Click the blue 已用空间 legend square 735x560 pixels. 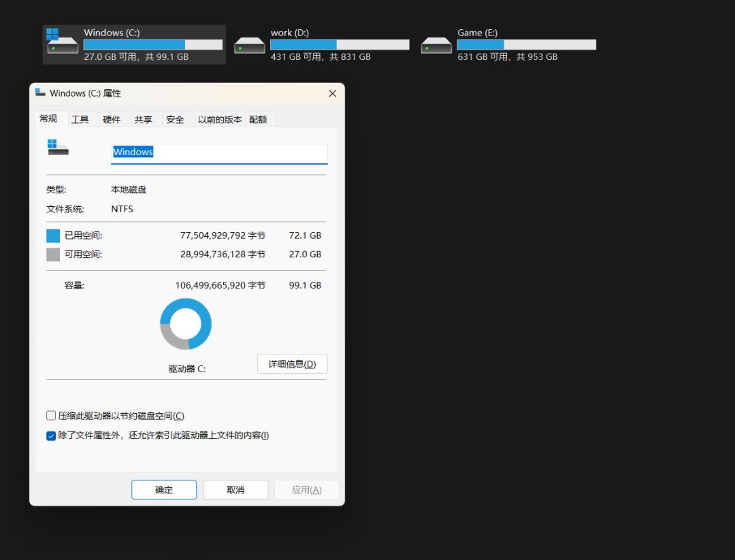pyautogui.click(x=52, y=235)
